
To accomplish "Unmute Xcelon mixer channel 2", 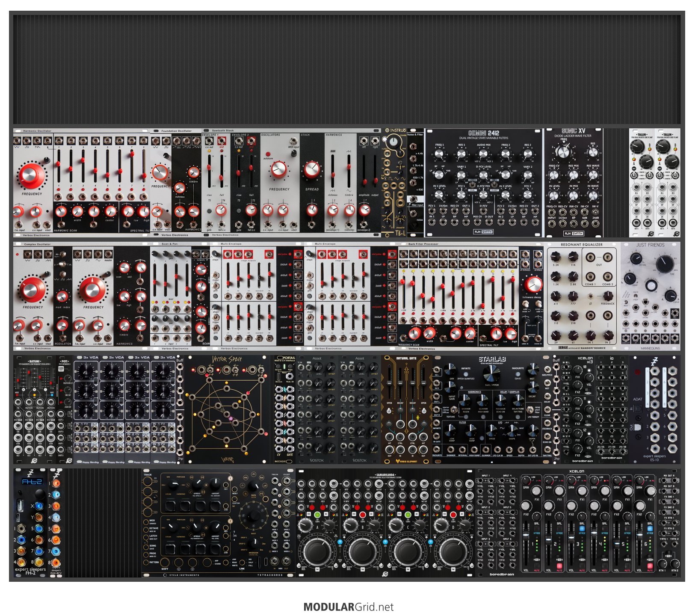I will 559,566.
